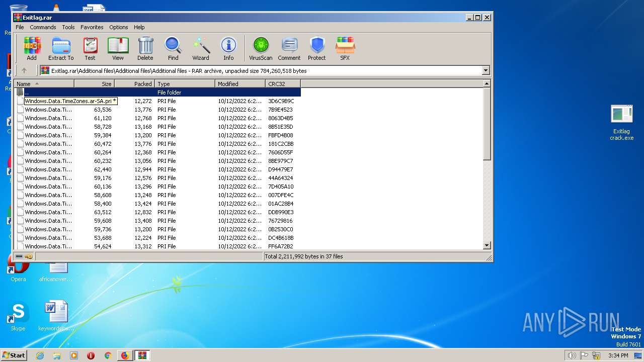Screen dimensions: 644x362
Task: Open the Skype desktop shortcut
Action: tap(18, 317)
